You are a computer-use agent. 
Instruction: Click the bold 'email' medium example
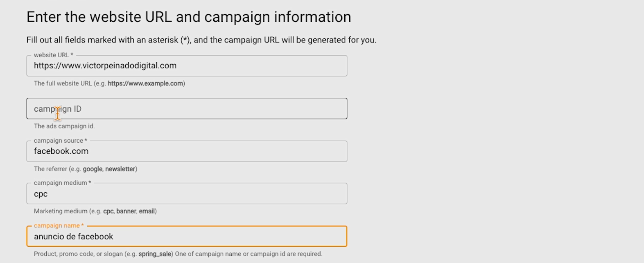147,211
